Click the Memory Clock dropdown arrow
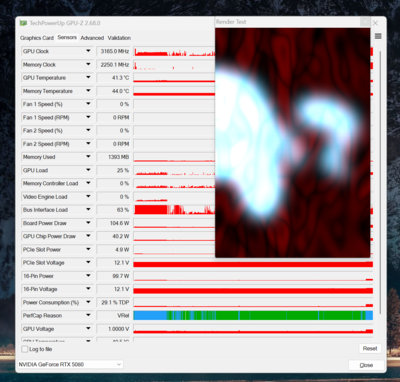The height and width of the screenshot is (382, 400). coord(88,64)
